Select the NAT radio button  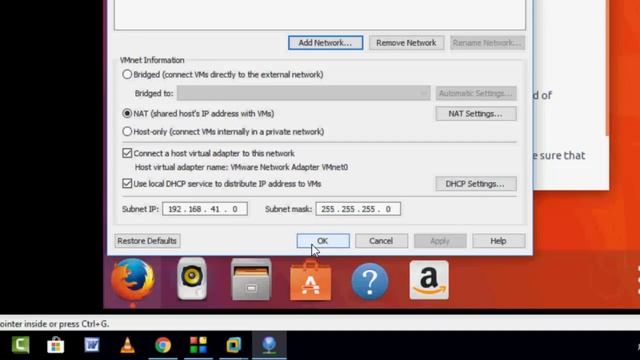click(127, 113)
